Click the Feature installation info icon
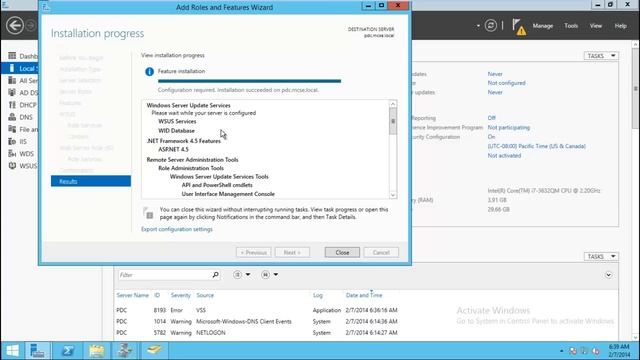 149,72
